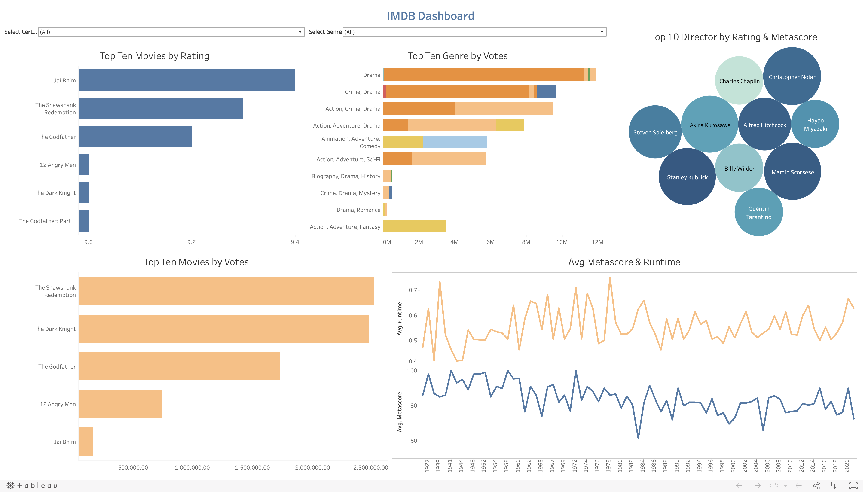The height and width of the screenshot is (494, 868).
Task: Click the Replay animation icon
Action: tap(774, 485)
